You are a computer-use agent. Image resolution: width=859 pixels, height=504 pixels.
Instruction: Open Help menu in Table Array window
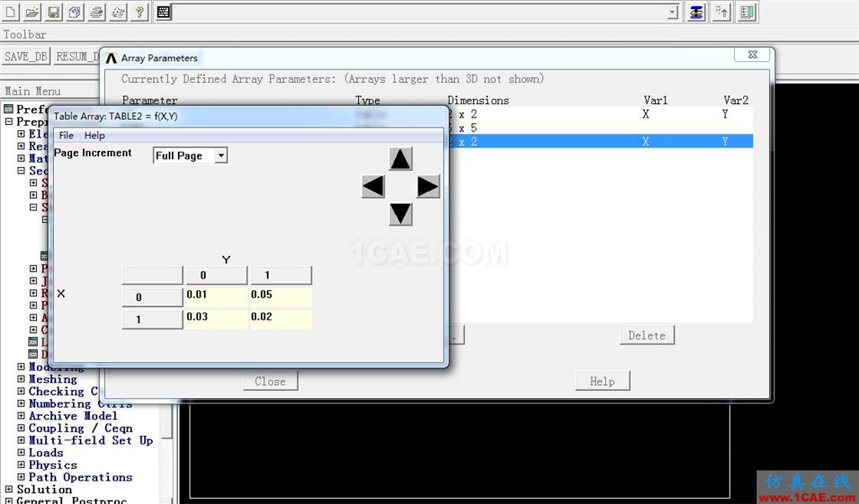click(94, 135)
